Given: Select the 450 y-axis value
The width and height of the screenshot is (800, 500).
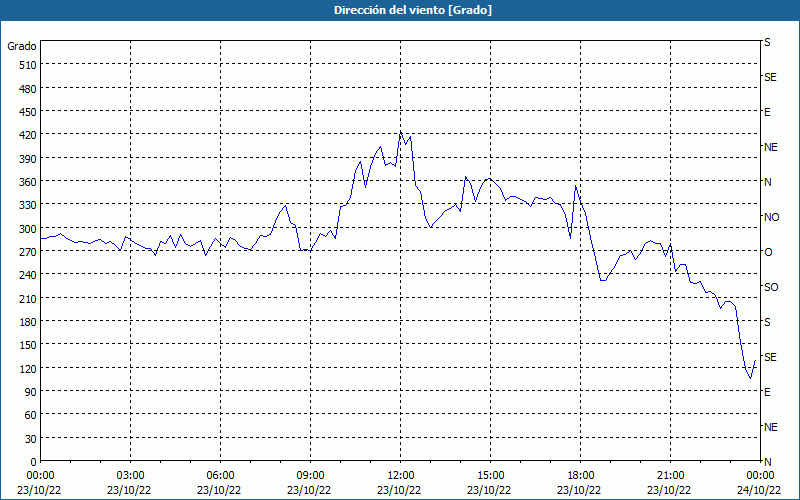Looking at the screenshot, I should click(x=28, y=112).
